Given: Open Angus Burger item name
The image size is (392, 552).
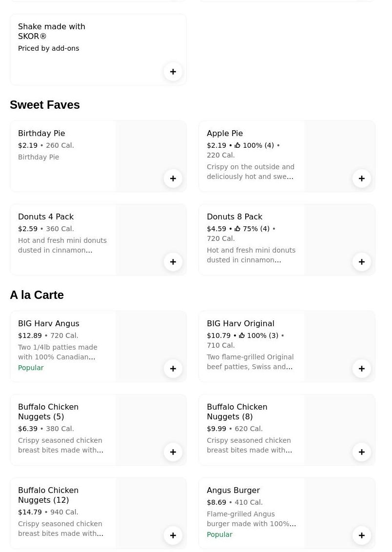Looking at the screenshot, I should 233,490.
